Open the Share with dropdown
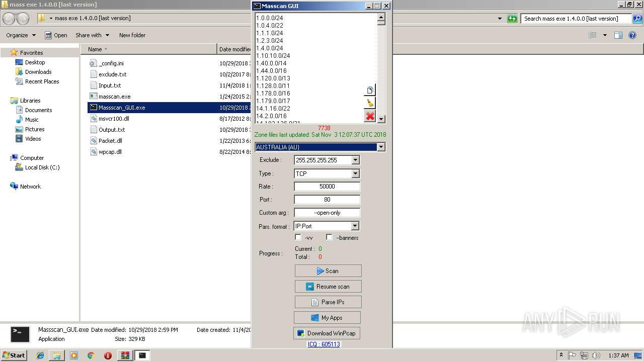 coord(92,35)
